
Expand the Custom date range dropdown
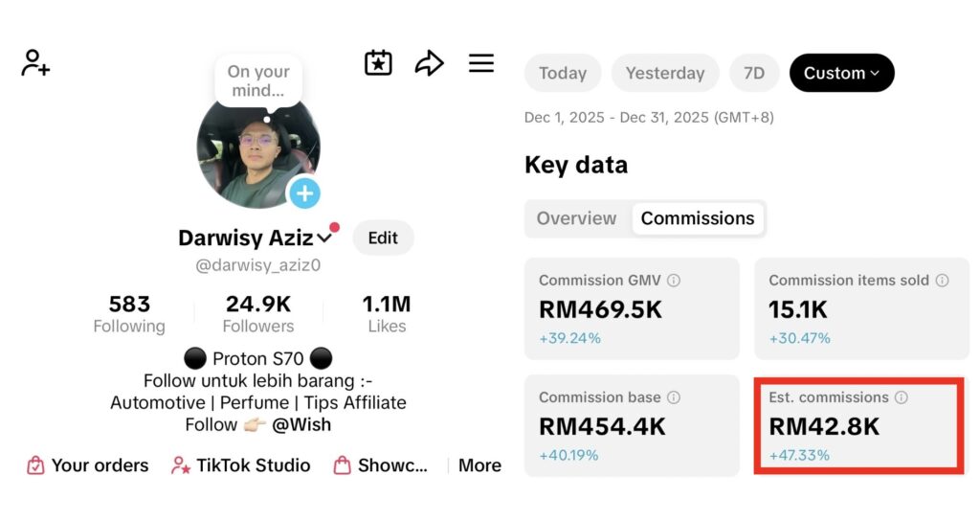pyautogui.click(x=842, y=73)
